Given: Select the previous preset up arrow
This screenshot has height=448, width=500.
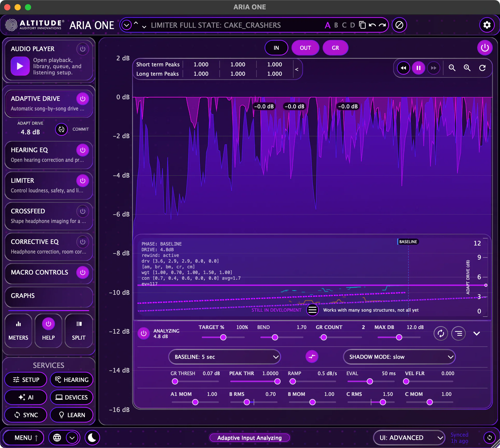Looking at the screenshot, I should [136, 23].
